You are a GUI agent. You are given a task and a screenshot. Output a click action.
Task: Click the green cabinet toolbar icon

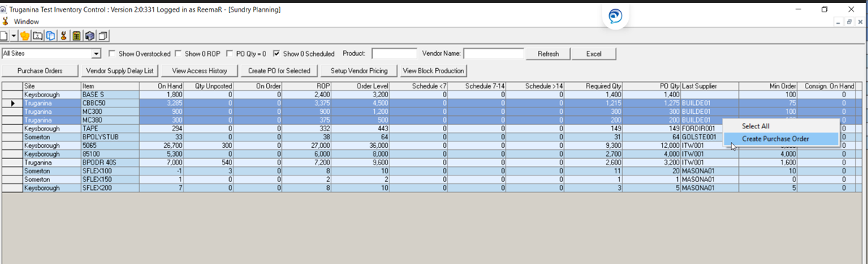(76, 36)
